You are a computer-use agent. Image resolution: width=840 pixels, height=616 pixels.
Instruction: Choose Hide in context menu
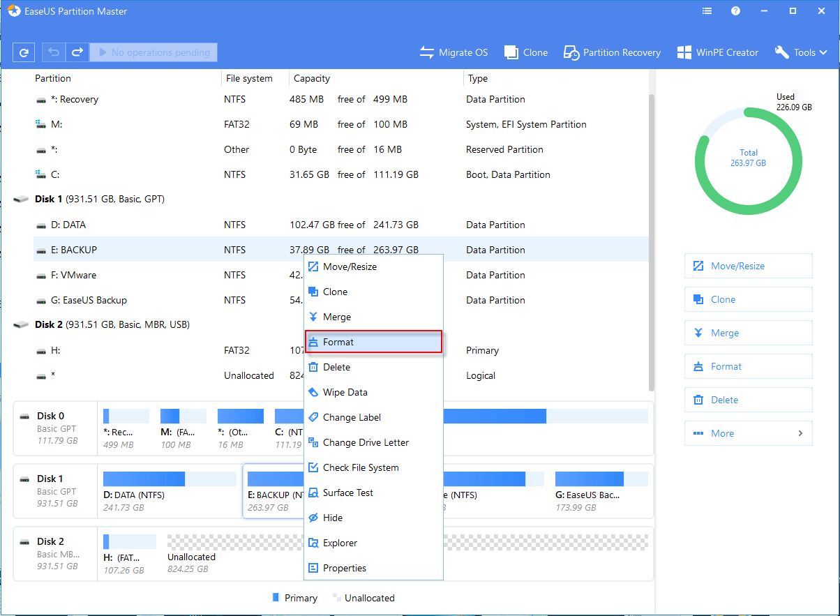pyautogui.click(x=373, y=518)
